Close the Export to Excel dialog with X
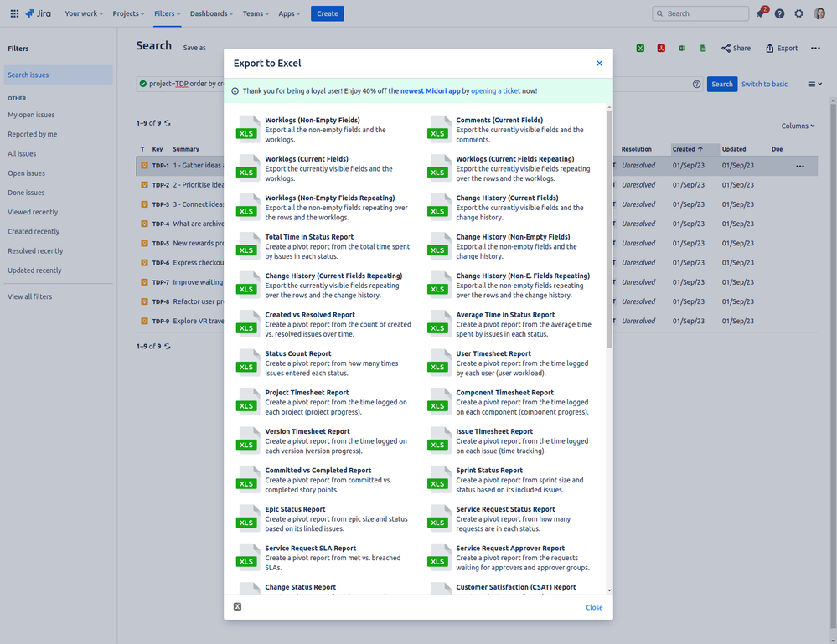 coord(599,63)
